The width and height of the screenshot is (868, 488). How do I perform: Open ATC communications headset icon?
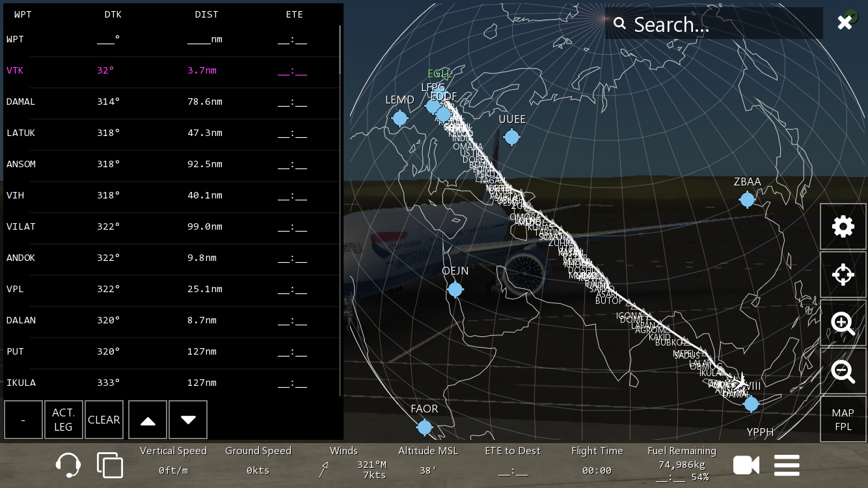click(68, 465)
